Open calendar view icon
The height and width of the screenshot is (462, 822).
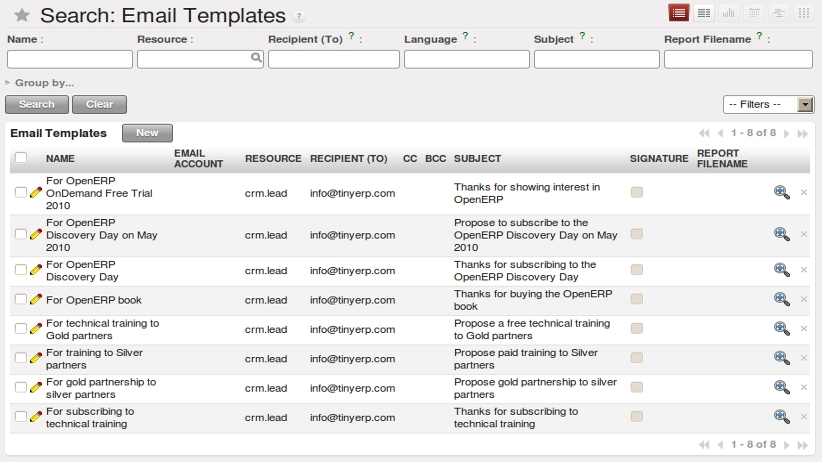click(754, 13)
